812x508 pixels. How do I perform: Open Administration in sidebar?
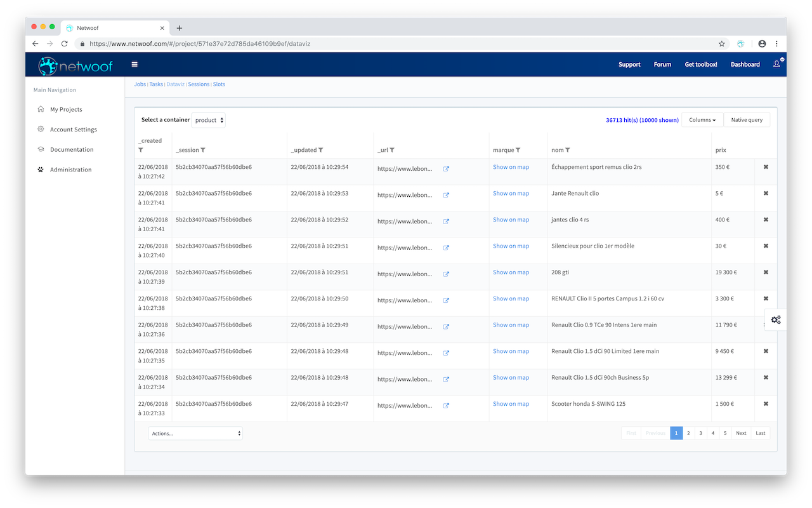71,170
